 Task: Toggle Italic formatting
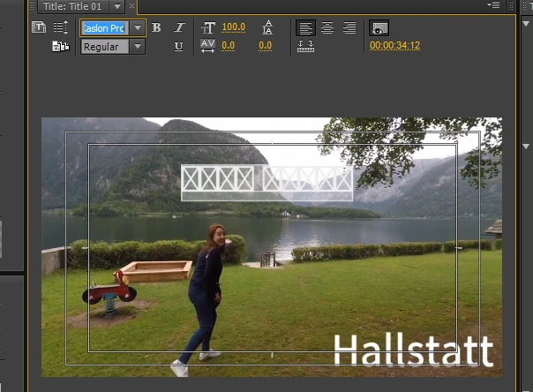[179, 27]
